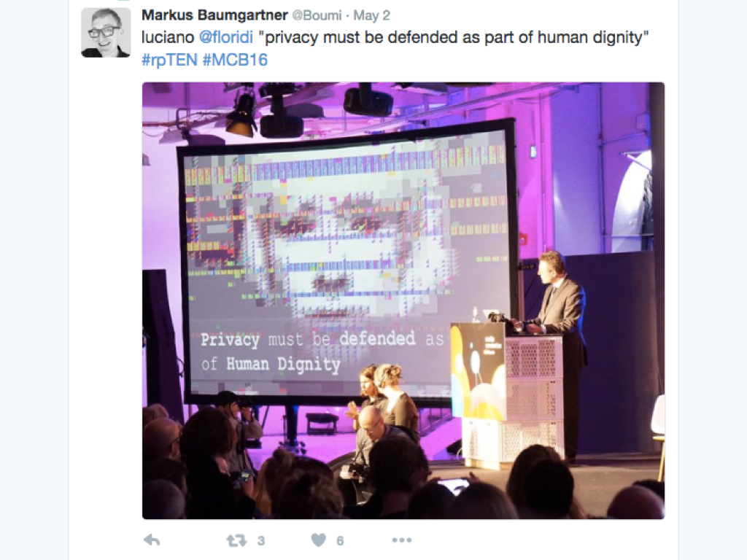Open the more options ellipsis menu
The height and width of the screenshot is (560, 747).
click(402, 540)
